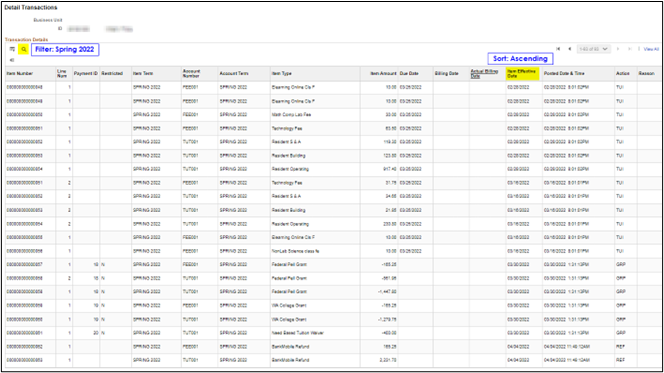This screenshot has height=373, width=664.
Task: Click the Billing Date column header
Action: click(x=446, y=74)
